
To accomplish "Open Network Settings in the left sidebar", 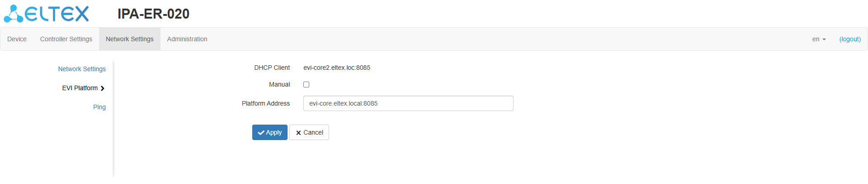I will pos(82,69).
